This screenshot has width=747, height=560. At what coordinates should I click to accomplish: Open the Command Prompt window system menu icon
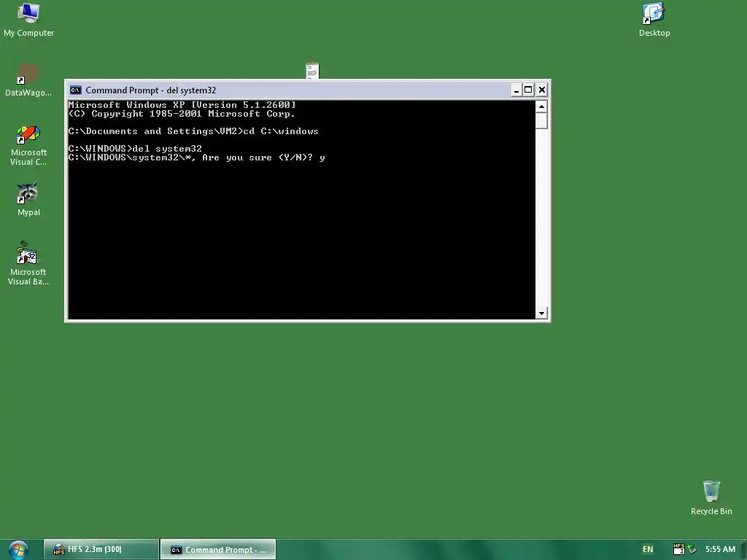coord(75,90)
